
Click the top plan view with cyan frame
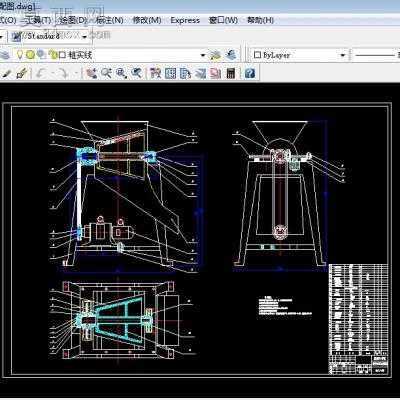click(x=122, y=320)
